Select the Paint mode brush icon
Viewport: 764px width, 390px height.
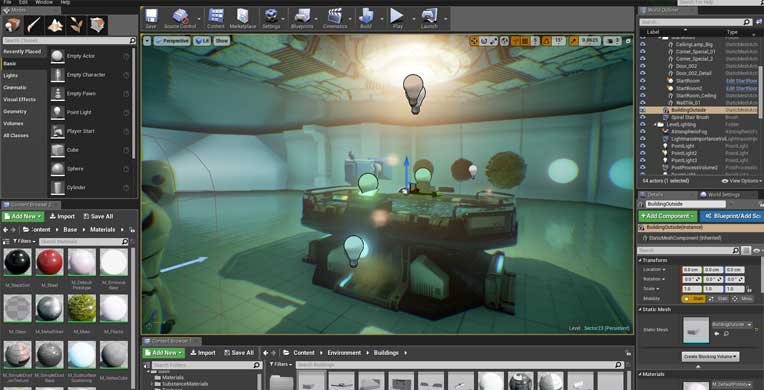pos(34,24)
